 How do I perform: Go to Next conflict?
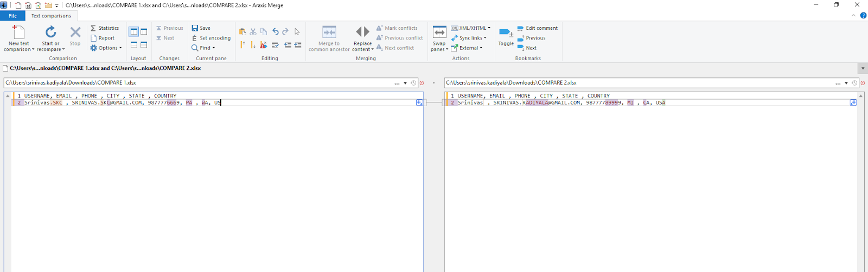click(x=395, y=48)
